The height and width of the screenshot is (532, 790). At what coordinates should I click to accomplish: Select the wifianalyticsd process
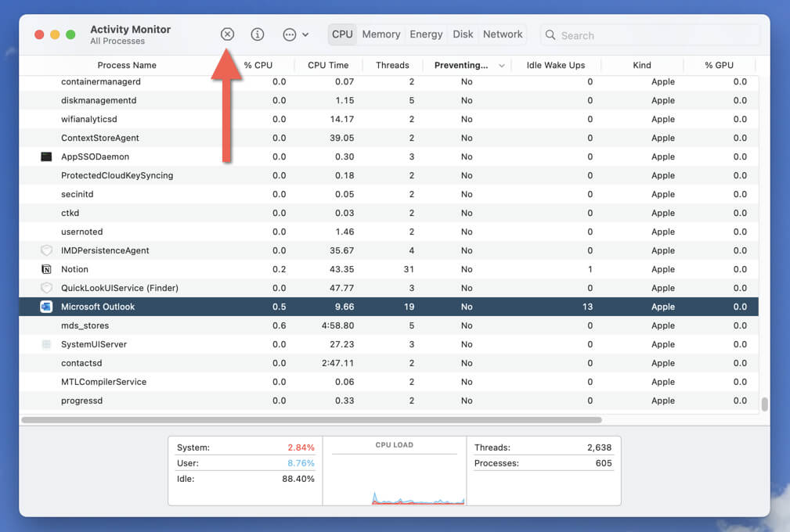click(x=388, y=119)
